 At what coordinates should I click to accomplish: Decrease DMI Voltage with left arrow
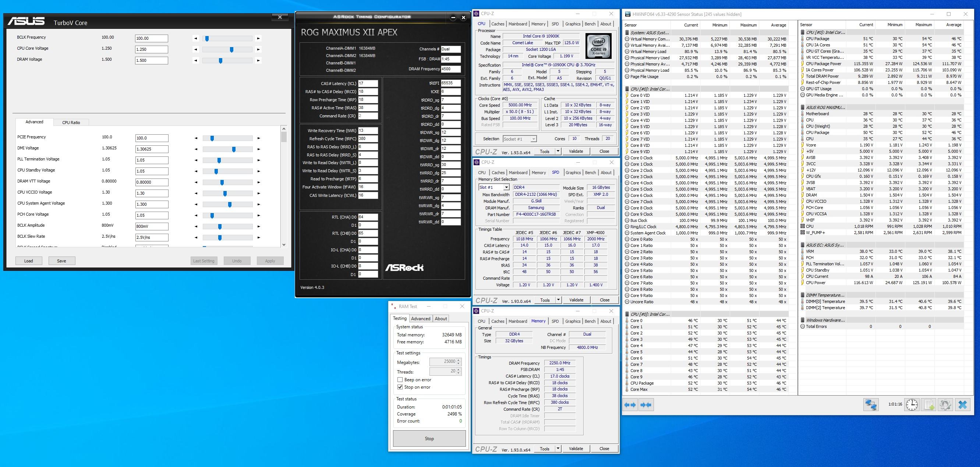coord(196,149)
